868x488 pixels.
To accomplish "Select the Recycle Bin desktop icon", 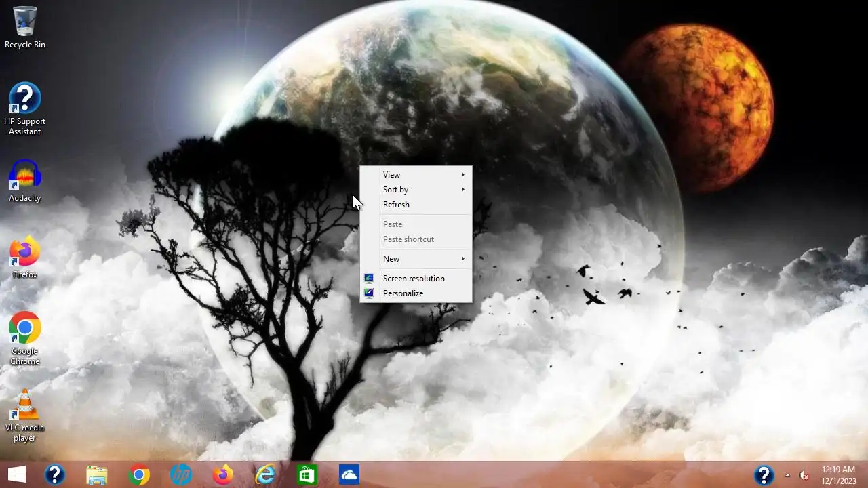I will pos(25,28).
